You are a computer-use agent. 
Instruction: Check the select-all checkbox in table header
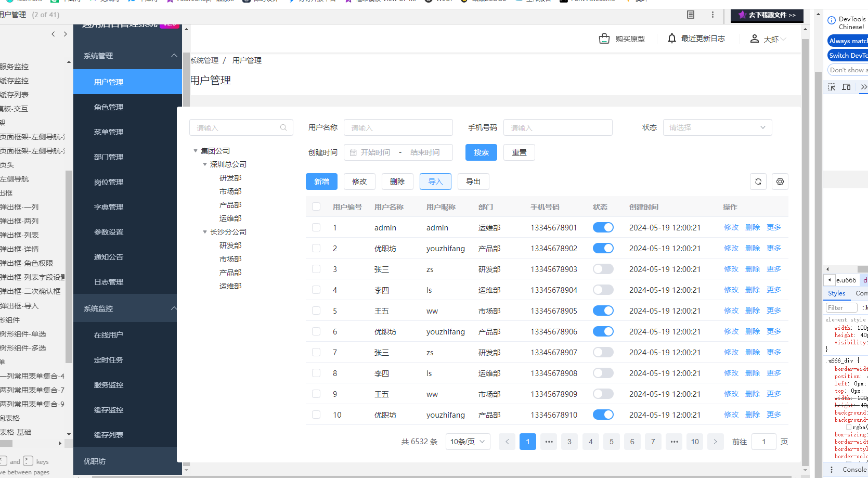(316, 206)
